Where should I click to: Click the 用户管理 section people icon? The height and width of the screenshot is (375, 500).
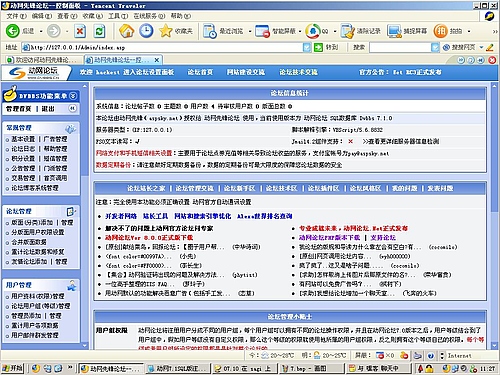tap(71, 286)
